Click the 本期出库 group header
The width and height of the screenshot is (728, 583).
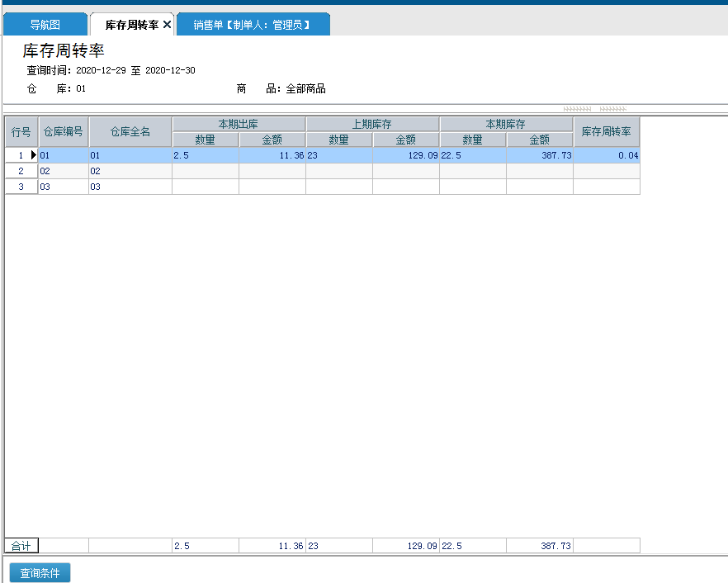pos(239,124)
